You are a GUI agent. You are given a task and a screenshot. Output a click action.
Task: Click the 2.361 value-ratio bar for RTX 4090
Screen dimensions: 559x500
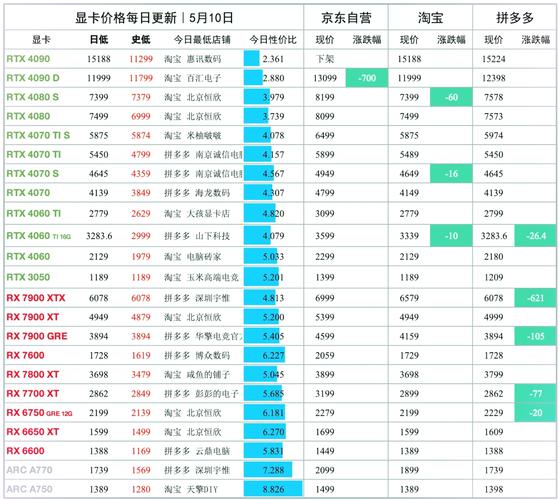(252, 58)
